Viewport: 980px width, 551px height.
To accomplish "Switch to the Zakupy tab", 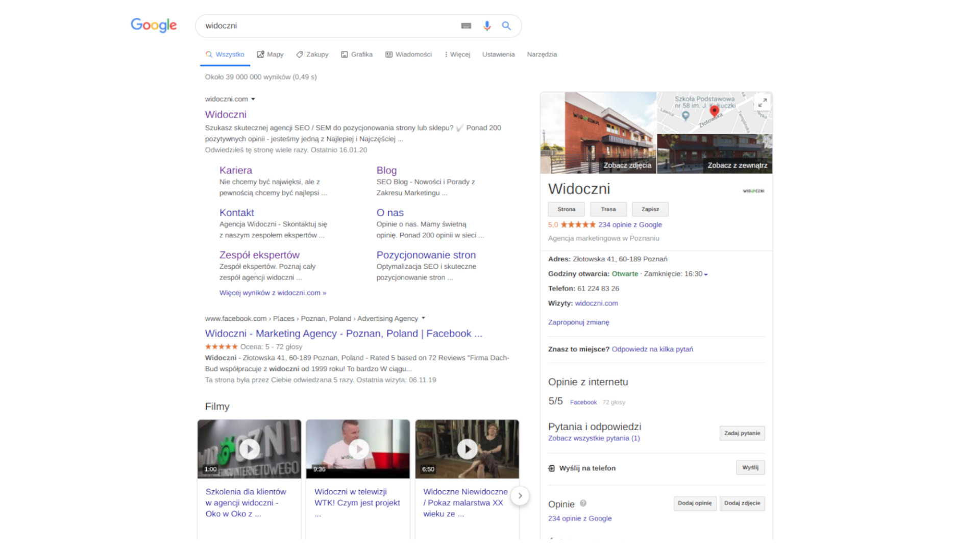I will point(312,55).
